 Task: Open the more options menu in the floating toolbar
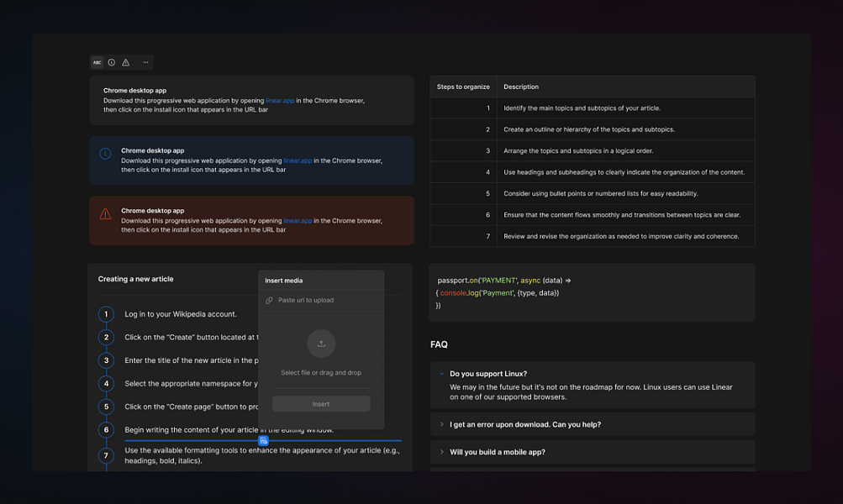tap(145, 61)
